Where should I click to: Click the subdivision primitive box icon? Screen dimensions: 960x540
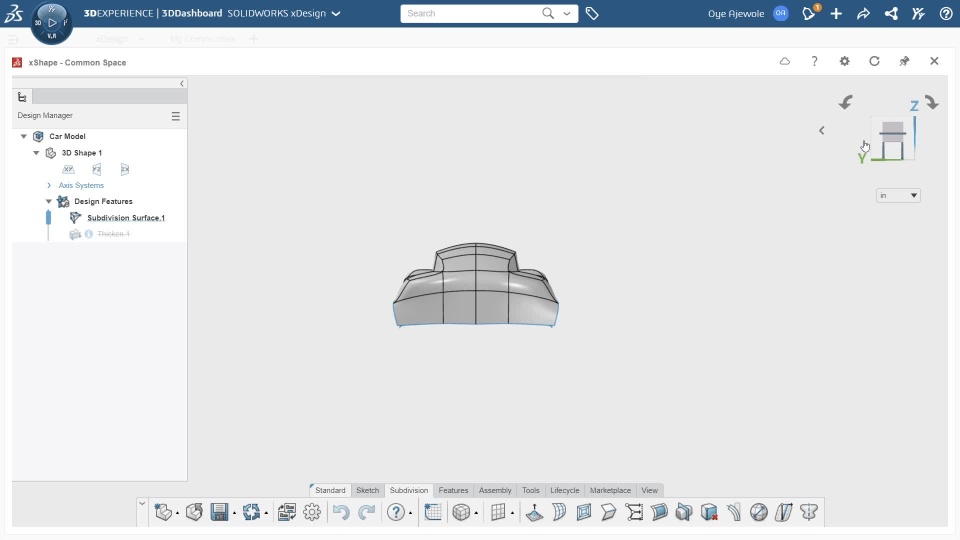(x=461, y=512)
